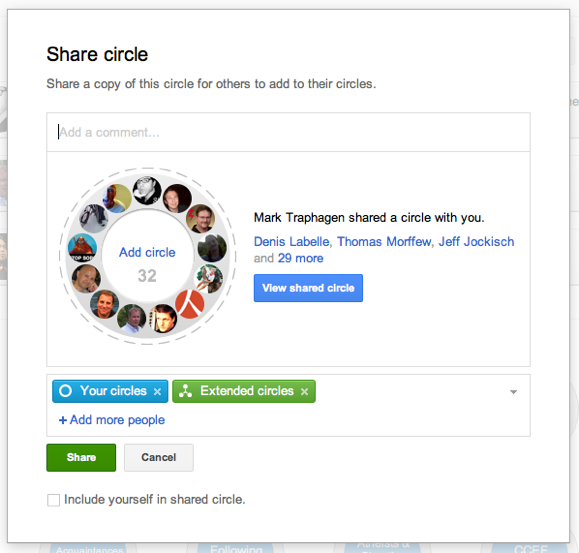Open Jeff Jockisch's profile link

(x=476, y=241)
